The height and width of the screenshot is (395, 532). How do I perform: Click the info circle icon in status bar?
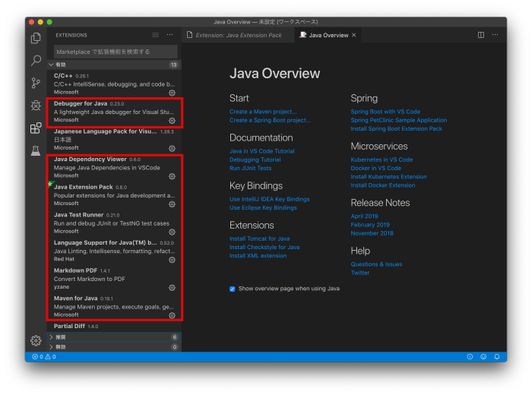pos(470,357)
